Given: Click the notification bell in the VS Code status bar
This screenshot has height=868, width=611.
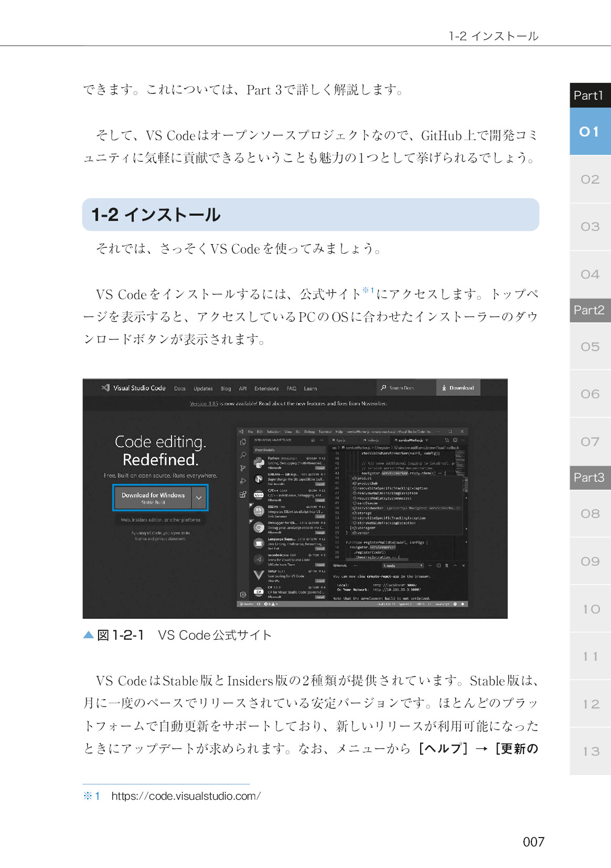Looking at the screenshot, I should 463,604.
